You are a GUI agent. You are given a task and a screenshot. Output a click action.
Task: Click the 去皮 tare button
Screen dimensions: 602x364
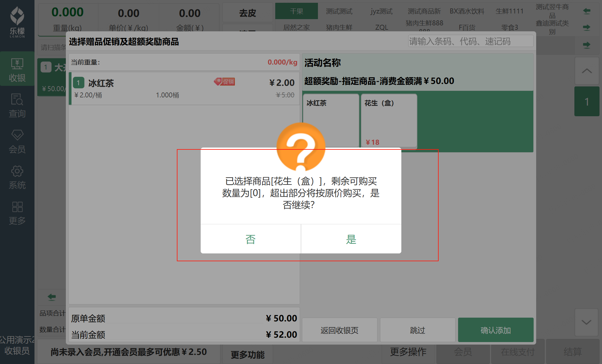pos(248,13)
